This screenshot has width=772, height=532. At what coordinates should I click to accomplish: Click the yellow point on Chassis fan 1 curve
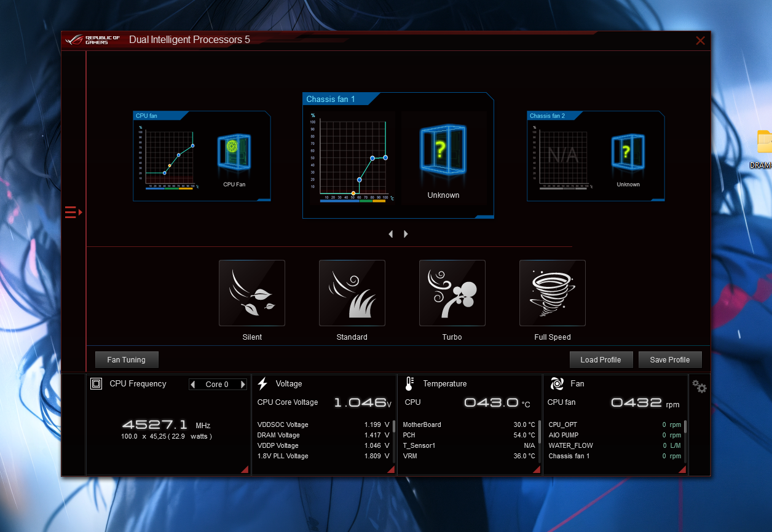[x=353, y=193]
